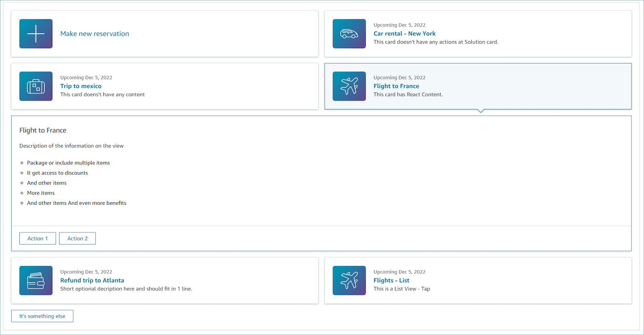
Task: Select the Trip to mexico title
Action: point(81,86)
